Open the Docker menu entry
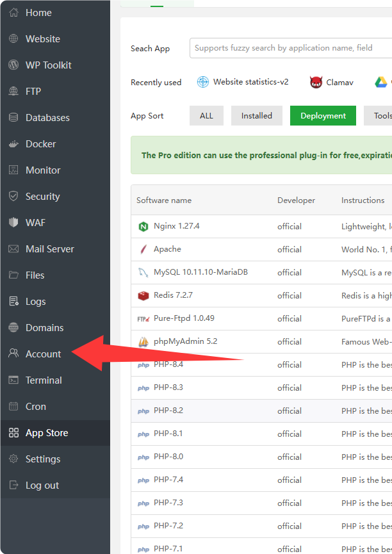This screenshot has height=554, width=392. (x=55, y=144)
